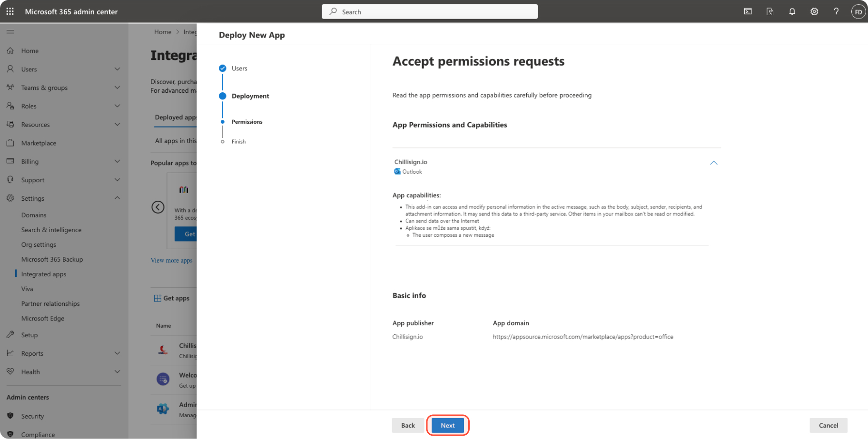Expand the Reports chevron
The height and width of the screenshot is (439, 868).
tap(117, 353)
